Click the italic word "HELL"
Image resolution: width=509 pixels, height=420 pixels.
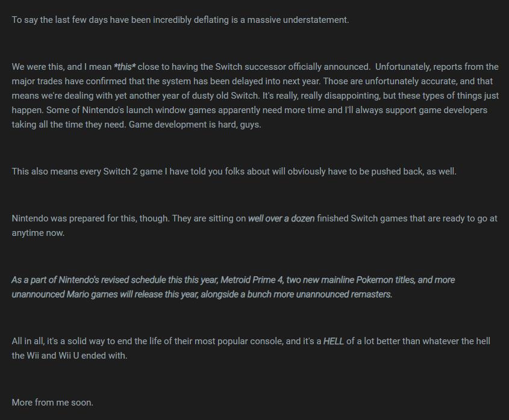334,341
